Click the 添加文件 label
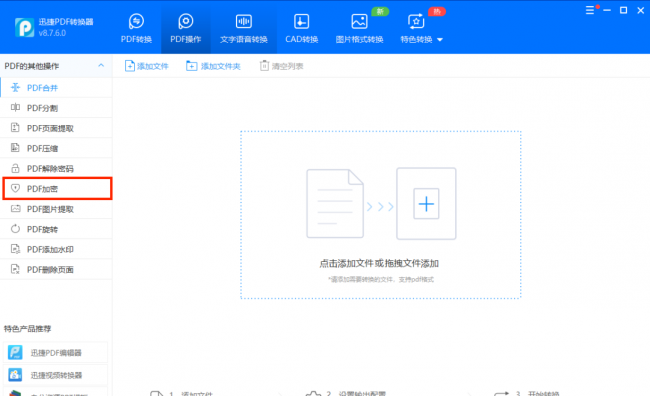Viewport: 650px width, 396px height. coord(153,66)
